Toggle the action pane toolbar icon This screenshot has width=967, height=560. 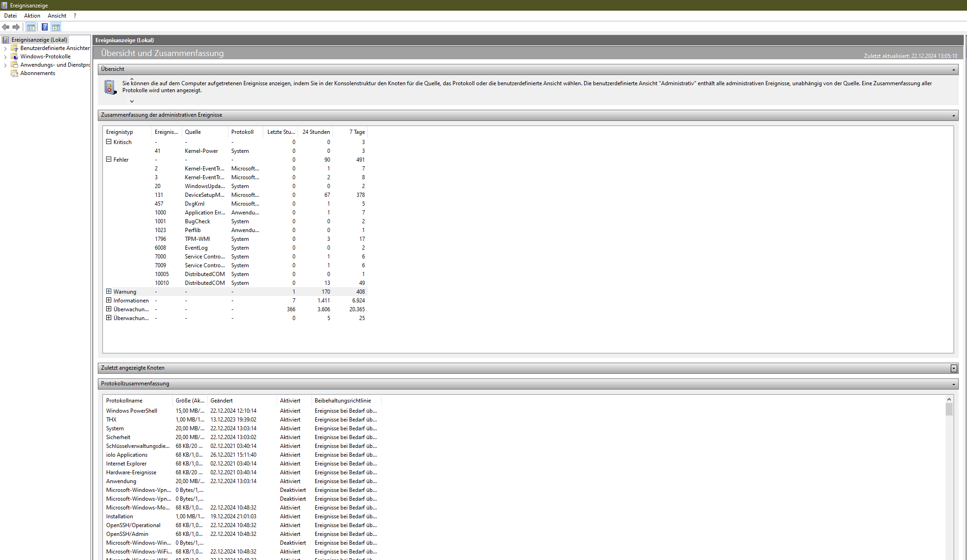tap(56, 27)
